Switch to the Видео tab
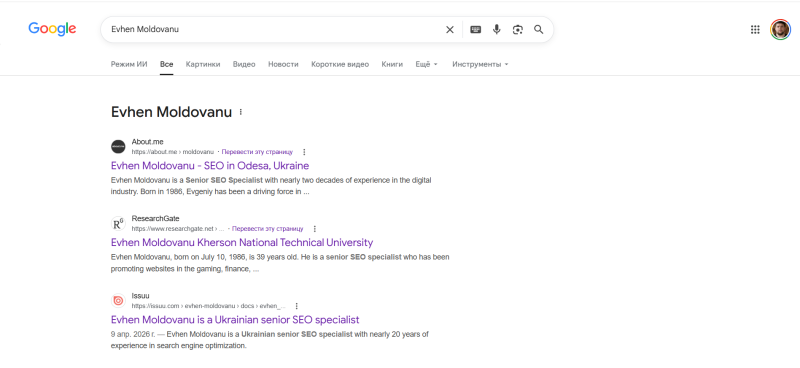800x368 pixels. (244, 64)
